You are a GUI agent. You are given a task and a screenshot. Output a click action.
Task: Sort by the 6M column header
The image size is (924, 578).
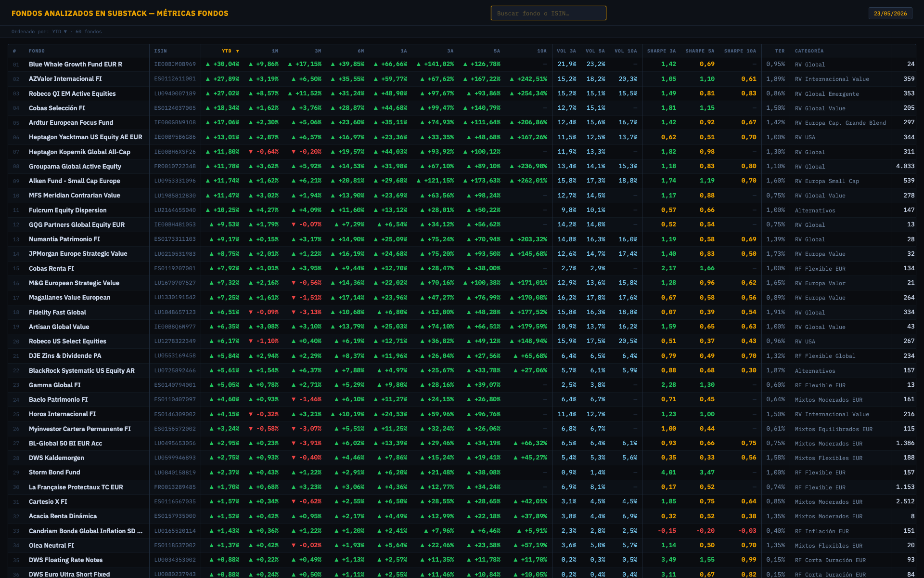click(x=360, y=51)
